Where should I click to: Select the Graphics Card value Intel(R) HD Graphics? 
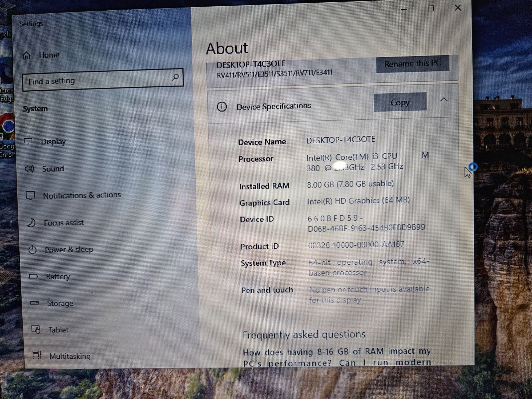tap(358, 200)
